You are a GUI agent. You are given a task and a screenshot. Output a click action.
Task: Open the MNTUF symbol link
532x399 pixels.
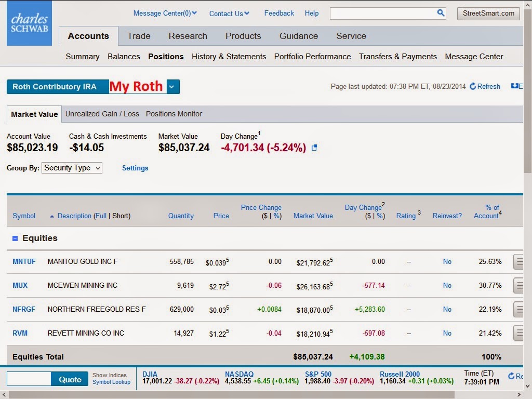pos(24,262)
